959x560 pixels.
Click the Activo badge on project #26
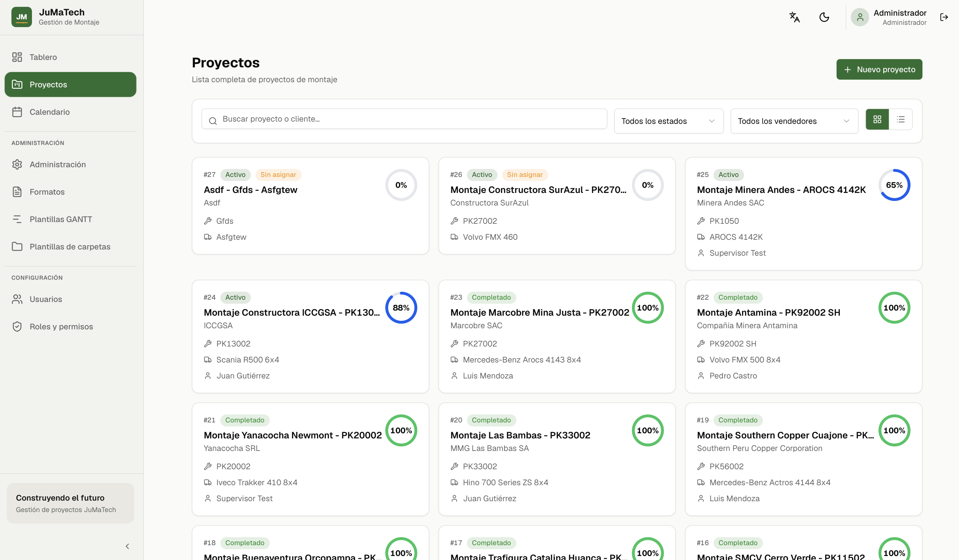point(482,175)
